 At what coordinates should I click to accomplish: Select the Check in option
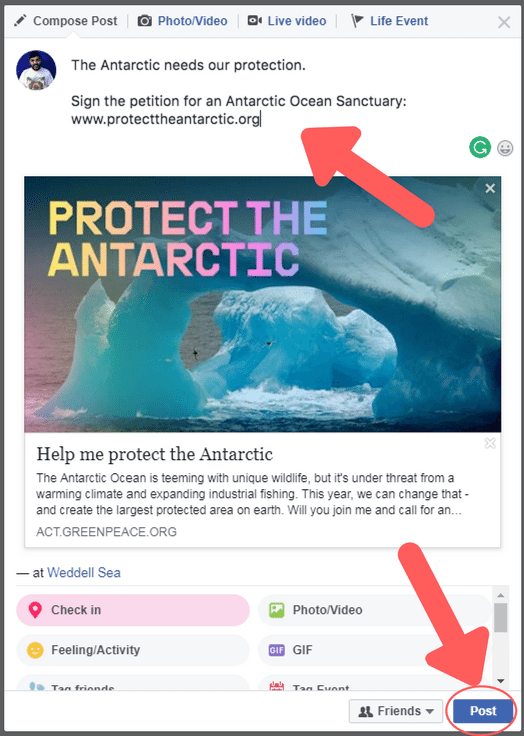[133, 610]
